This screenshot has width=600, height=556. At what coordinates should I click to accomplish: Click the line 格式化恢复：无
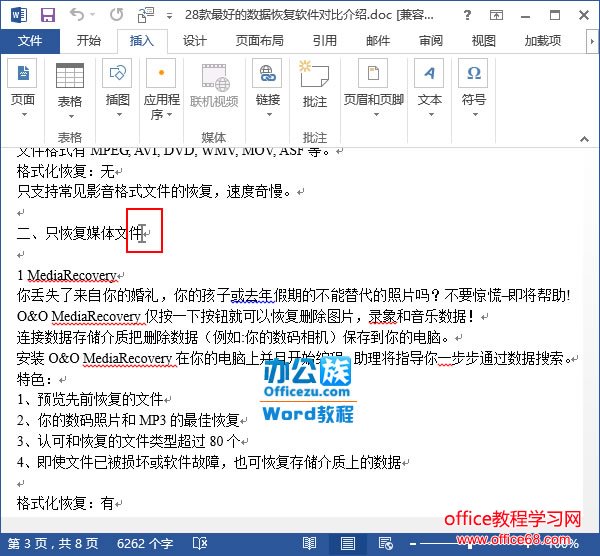pos(65,171)
